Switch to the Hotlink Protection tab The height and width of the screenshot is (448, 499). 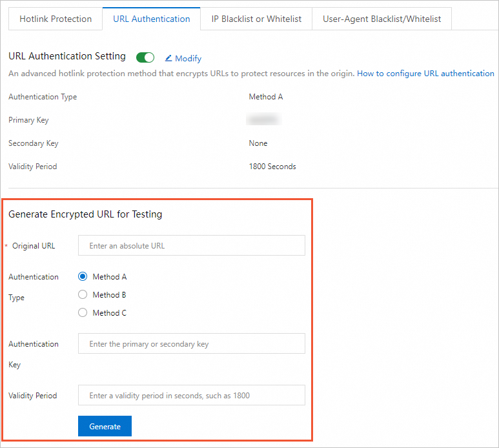(x=56, y=19)
